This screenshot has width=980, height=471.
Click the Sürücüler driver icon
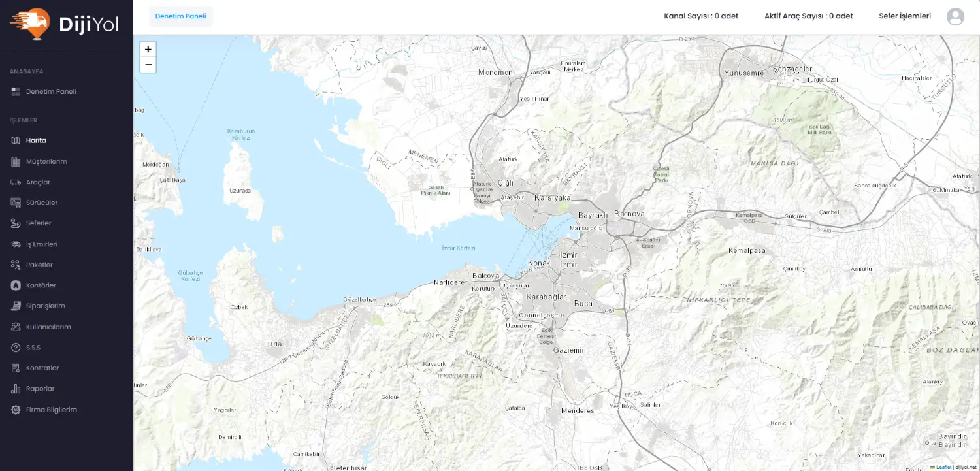pos(16,203)
